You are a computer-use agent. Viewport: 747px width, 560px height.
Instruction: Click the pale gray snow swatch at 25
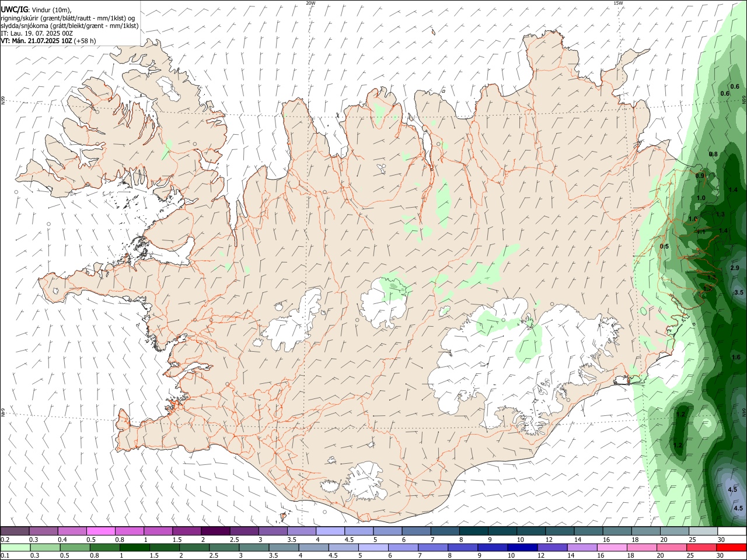click(x=703, y=531)
